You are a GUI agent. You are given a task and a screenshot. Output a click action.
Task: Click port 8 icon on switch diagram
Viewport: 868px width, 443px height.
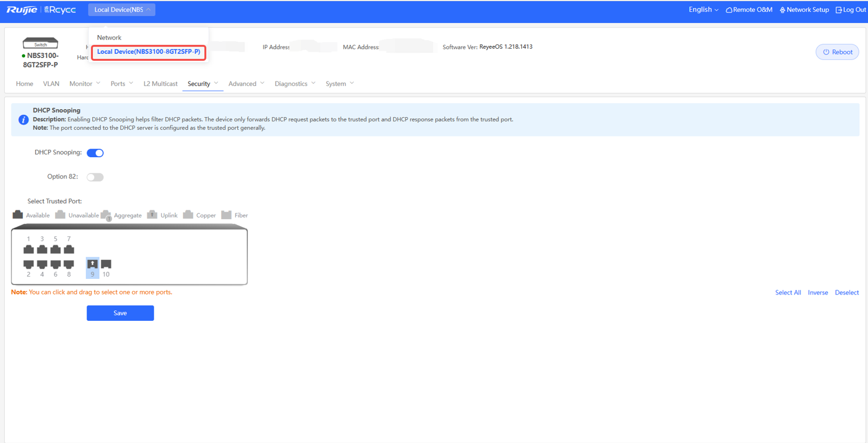[69, 264]
